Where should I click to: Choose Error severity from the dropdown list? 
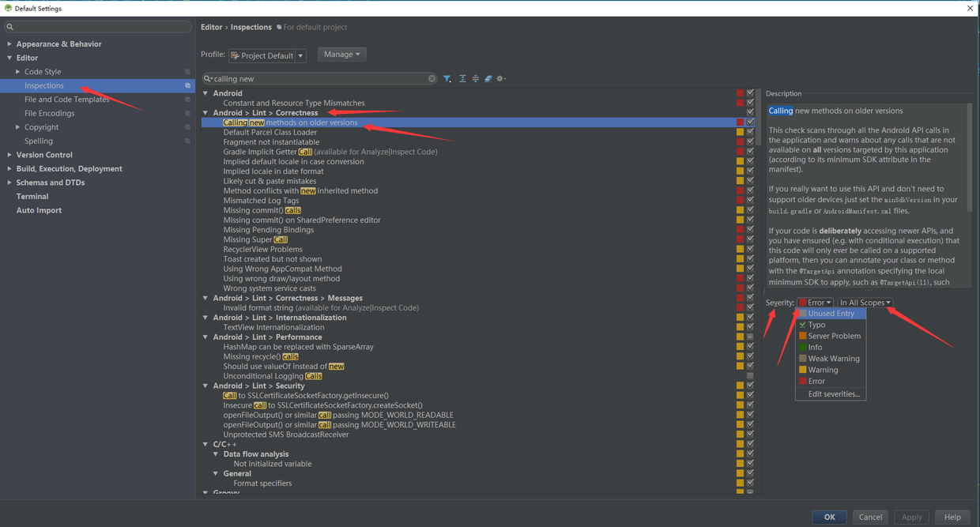click(x=831, y=381)
